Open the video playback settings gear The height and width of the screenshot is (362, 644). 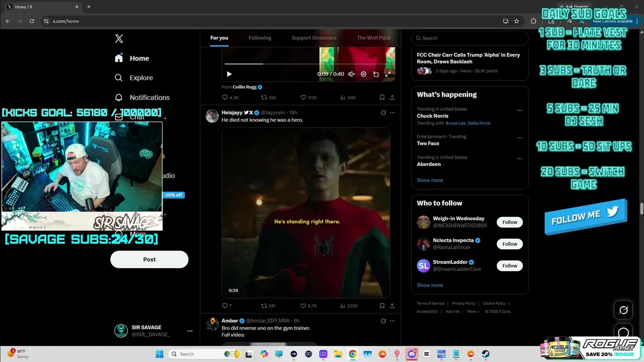click(x=364, y=74)
